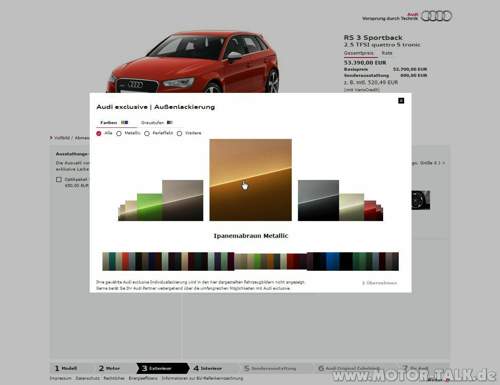Image resolution: width=500 pixels, height=385 pixels.
Task: Click the RS 3 Sportback title
Action: tap(373, 38)
